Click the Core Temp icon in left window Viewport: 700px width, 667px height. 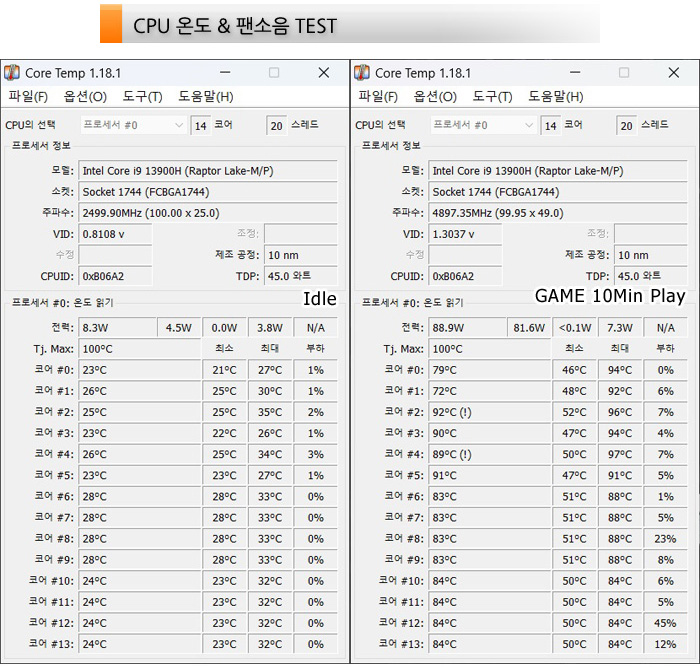pyautogui.click(x=12, y=73)
